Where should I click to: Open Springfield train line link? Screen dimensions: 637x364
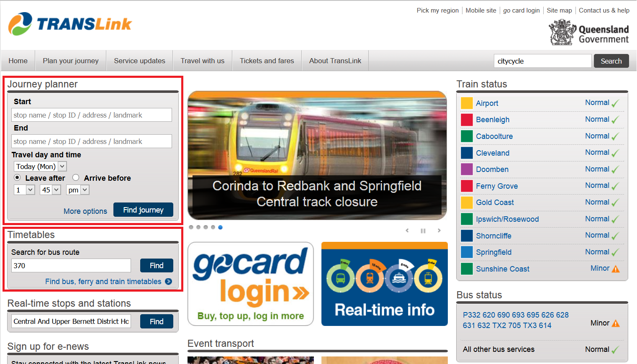point(493,252)
